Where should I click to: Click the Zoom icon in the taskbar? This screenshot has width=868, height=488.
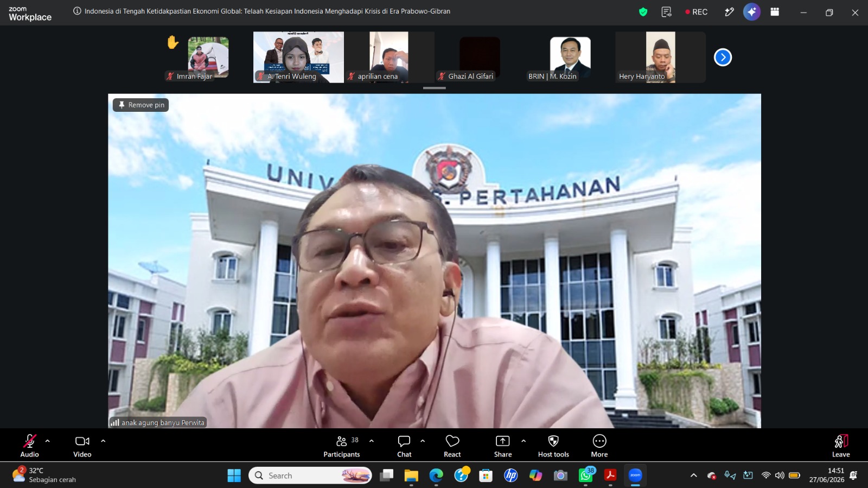tap(635, 476)
